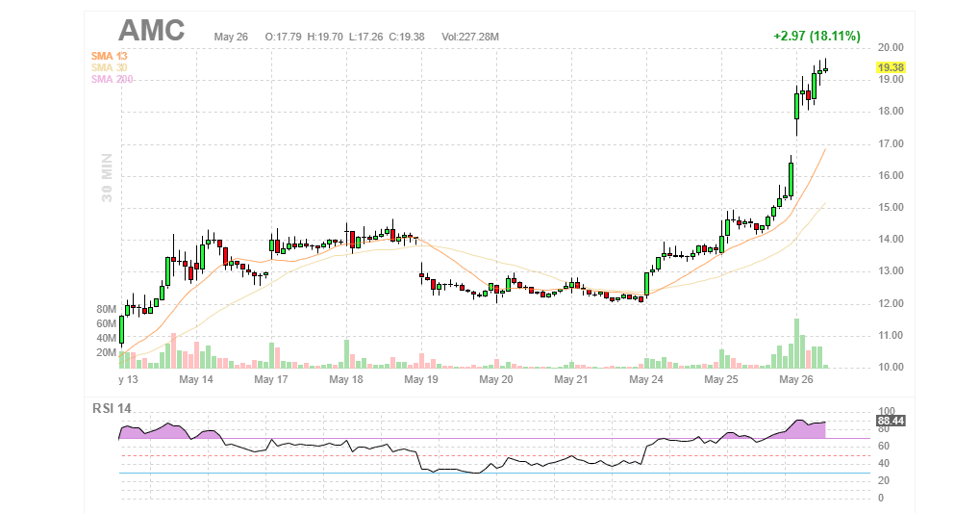Viewport: 980px width, 513px height.
Task: Click the 12.00 price axis label
Action: [891, 304]
